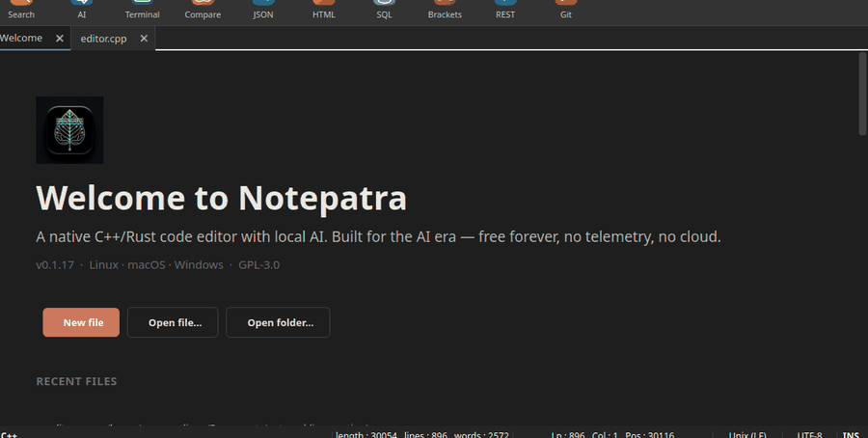Open the Search tool in the toolbar
868x438 pixels.
[21, 11]
